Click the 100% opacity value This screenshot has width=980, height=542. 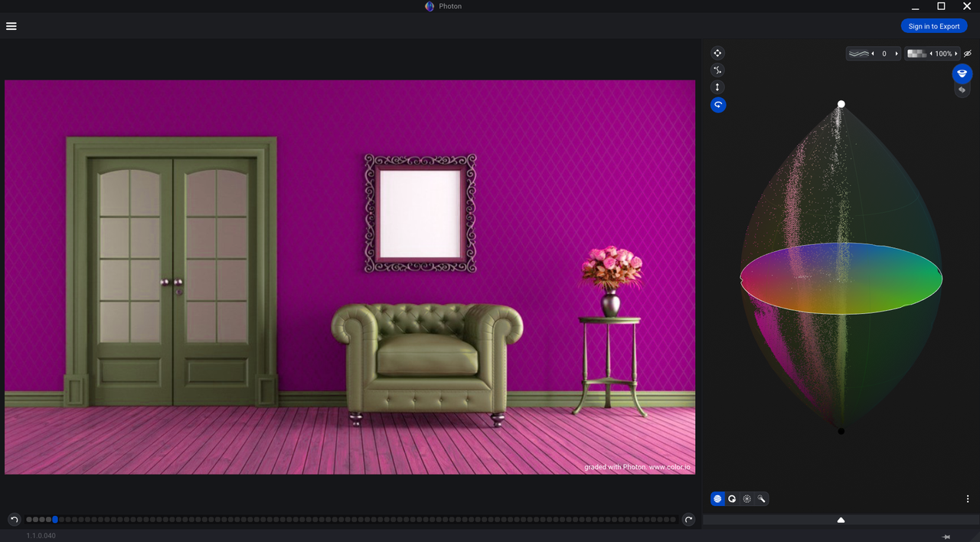coord(943,54)
